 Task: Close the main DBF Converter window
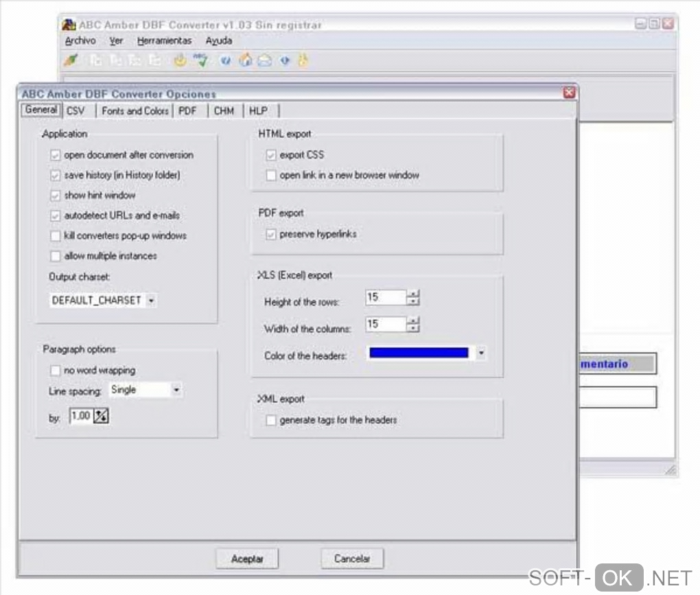point(668,23)
